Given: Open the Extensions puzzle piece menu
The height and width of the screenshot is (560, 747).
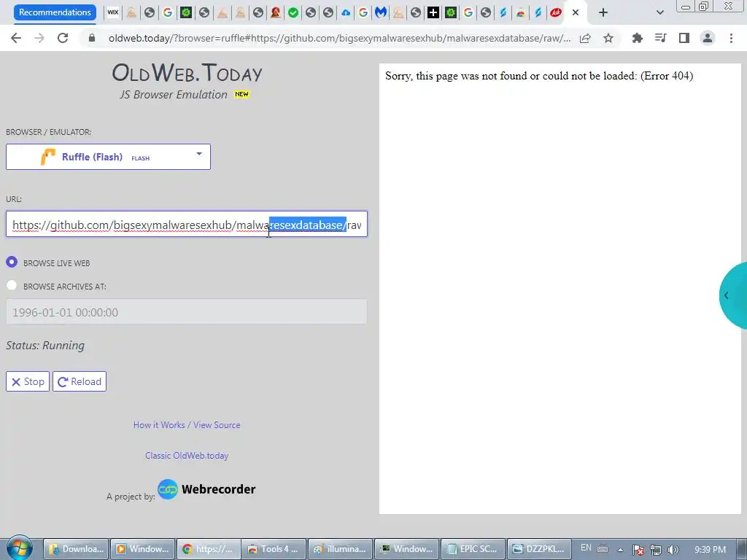Looking at the screenshot, I should (x=637, y=38).
